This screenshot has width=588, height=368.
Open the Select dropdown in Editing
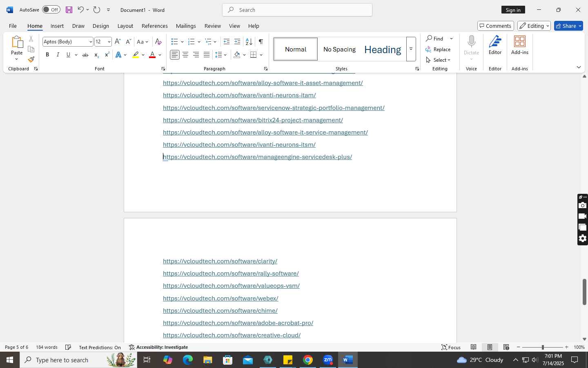pos(438,60)
